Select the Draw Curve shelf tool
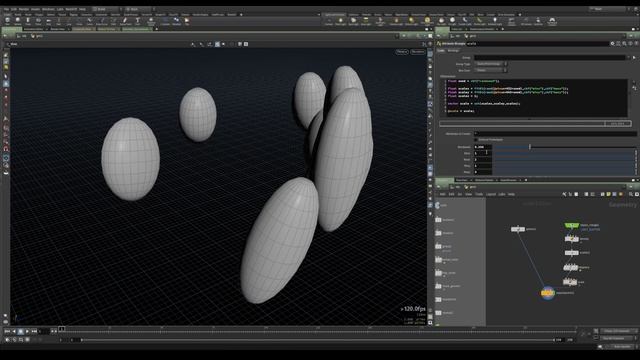This screenshot has width=640, height=360. tap(102, 21)
